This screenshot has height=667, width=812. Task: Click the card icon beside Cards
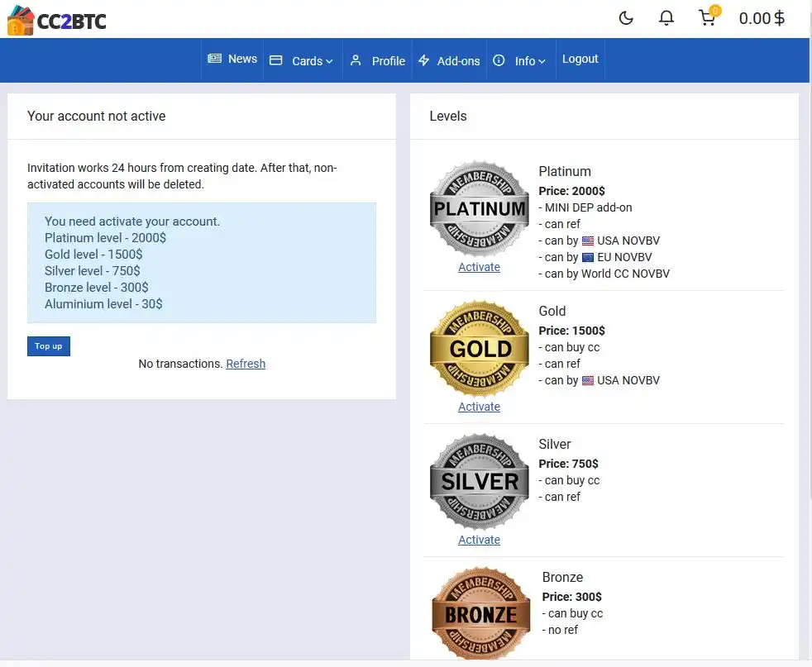pyautogui.click(x=276, y=60)
